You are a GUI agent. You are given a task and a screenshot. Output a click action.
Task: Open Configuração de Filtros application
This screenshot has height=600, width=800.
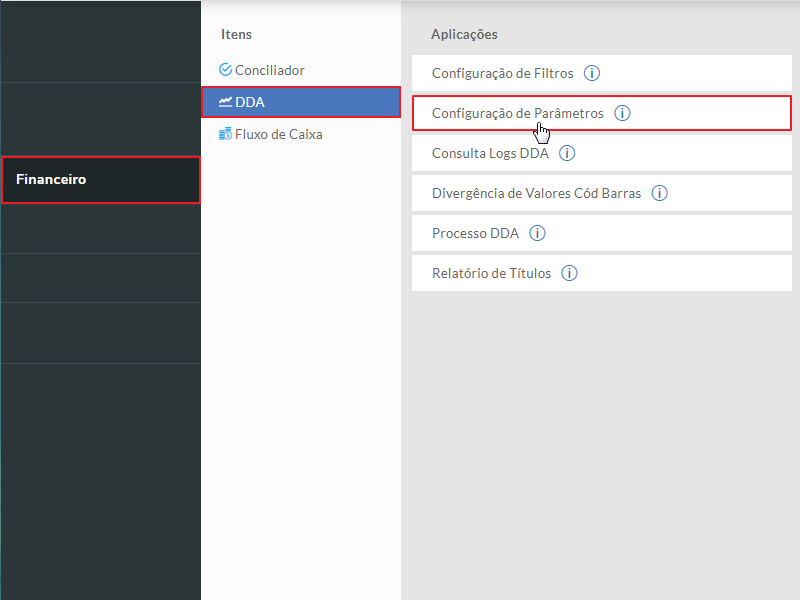502,73
